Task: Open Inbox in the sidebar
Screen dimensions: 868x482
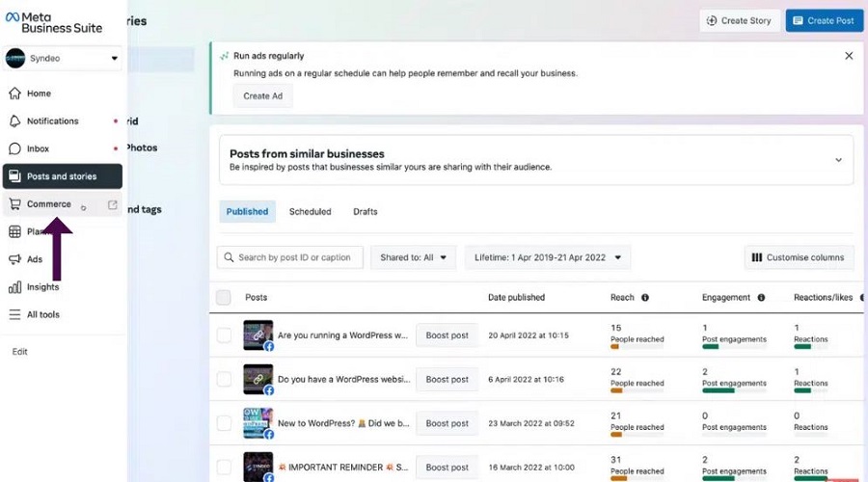Action: (63, 148)
